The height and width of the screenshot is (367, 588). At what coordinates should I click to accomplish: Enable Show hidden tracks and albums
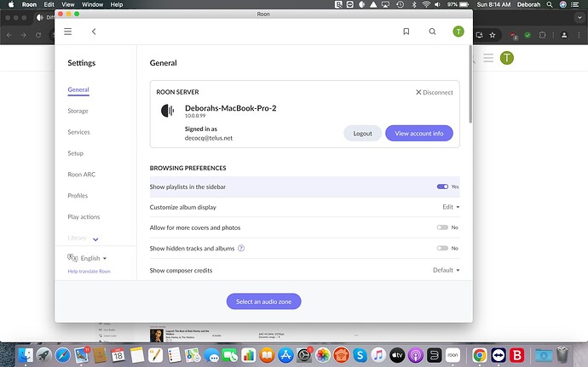[x=442, y=248]
